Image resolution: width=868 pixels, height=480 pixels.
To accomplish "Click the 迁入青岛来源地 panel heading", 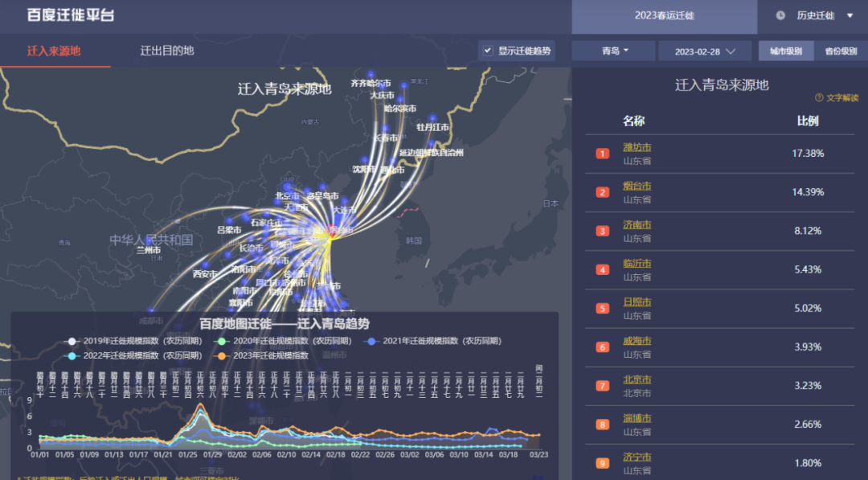I will (722, 84).
